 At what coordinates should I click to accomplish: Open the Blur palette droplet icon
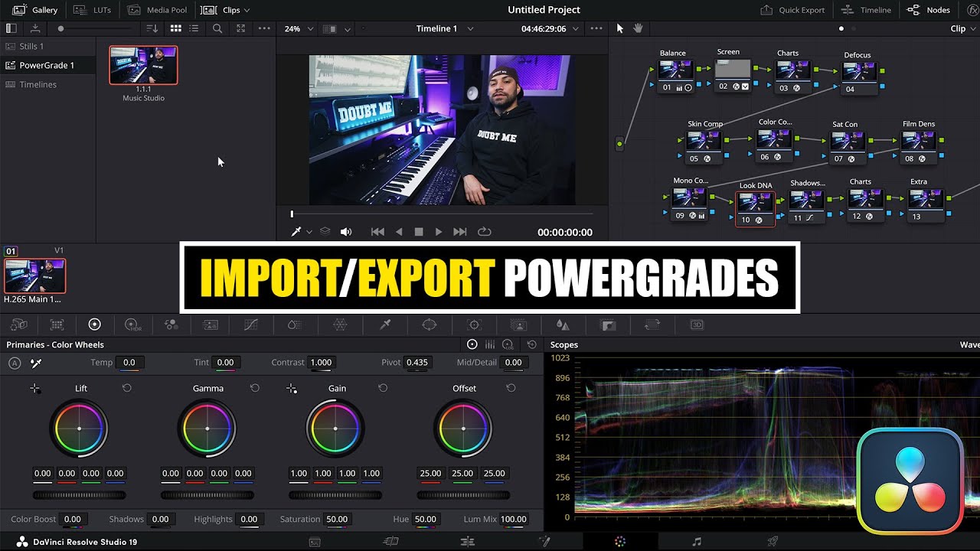click(563, 325)
